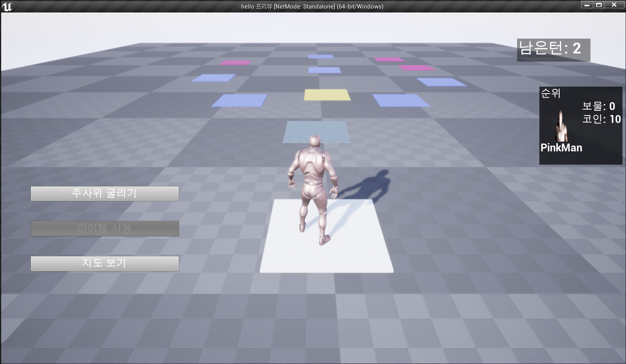The width and height of the screenshot is (626, 364).
Task: Click the large blue tile left of yellow
Action: (239, 100)
